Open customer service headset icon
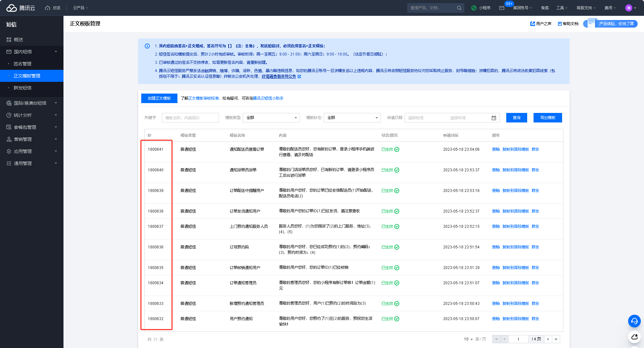 click(x=634, y=321)
